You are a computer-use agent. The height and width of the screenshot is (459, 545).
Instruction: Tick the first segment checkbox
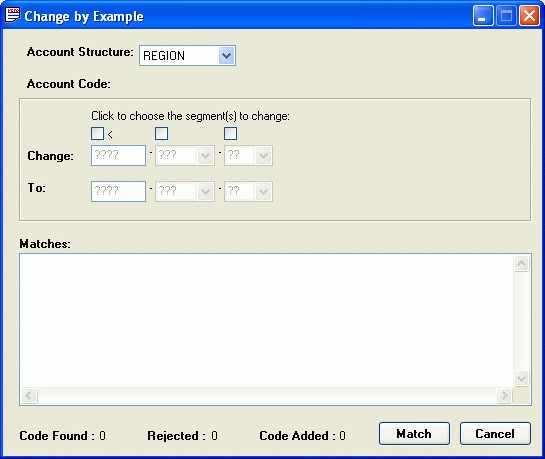tap(97, 133)
